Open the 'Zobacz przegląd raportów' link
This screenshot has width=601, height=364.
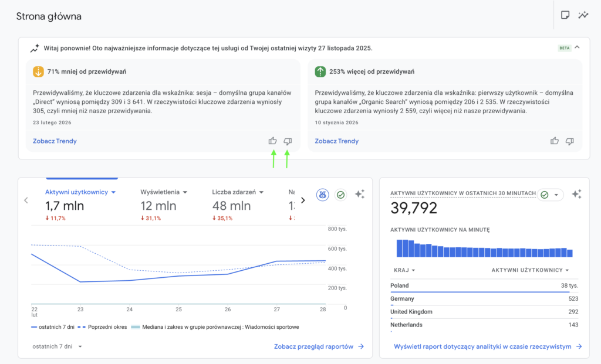[x=319, y=346]
